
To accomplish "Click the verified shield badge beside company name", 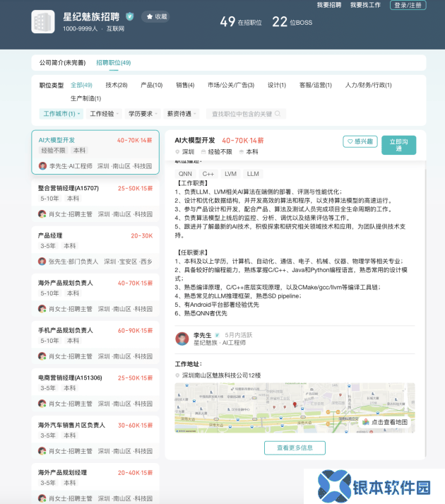I will click(x=129, y=16).
